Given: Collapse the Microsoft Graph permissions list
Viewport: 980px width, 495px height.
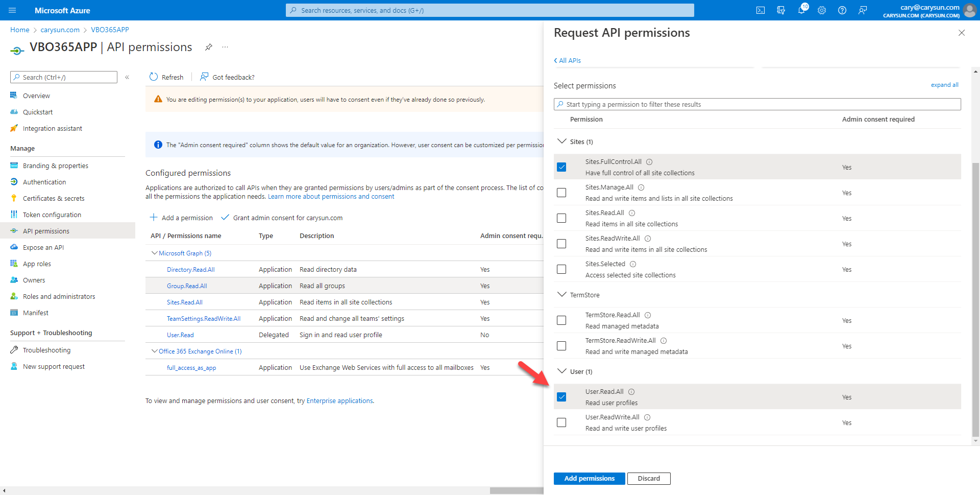Looking at the screenshot, I should pyautogui.click(x=154, y=253).
